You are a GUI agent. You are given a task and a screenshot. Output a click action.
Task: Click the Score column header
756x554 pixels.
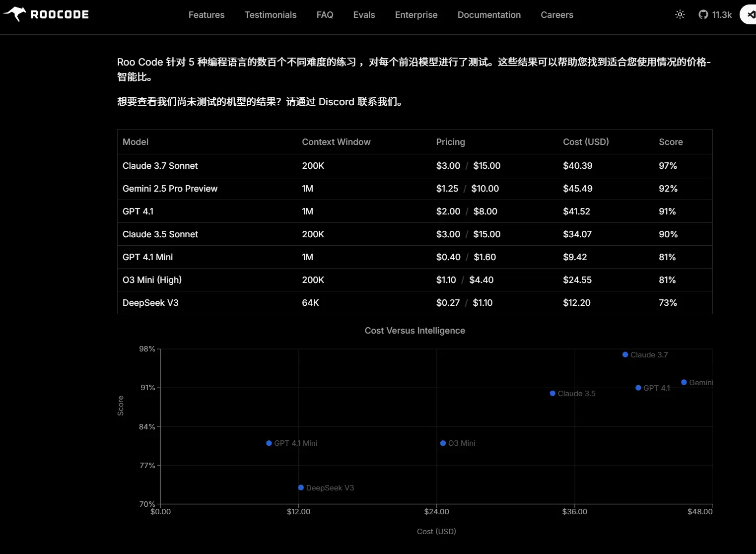tap(671, 142)
